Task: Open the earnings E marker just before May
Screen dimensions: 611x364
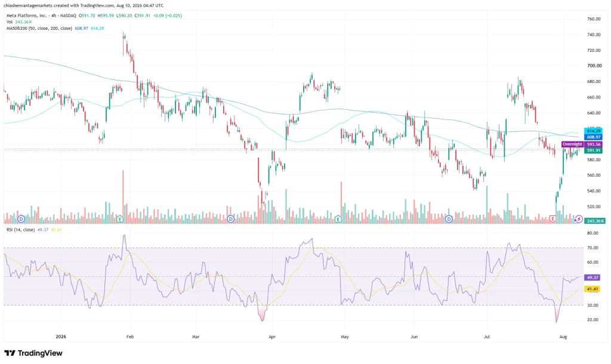Action: [338, 219]
